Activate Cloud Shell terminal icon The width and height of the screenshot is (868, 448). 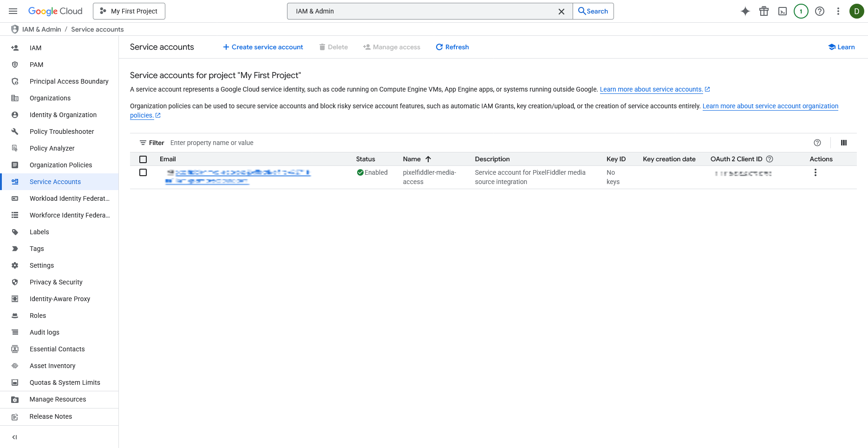tap(783, 11)
